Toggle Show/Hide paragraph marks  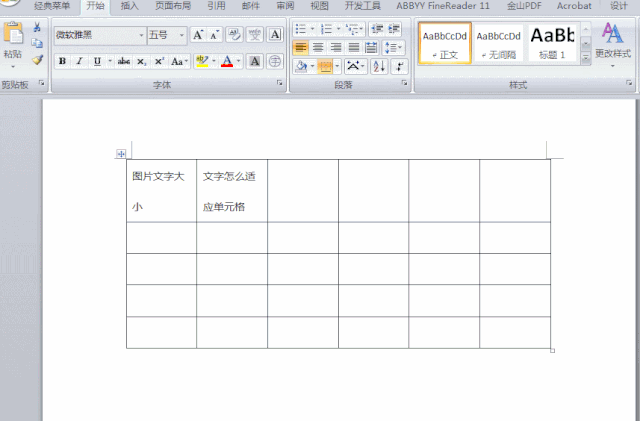point(399,66)
